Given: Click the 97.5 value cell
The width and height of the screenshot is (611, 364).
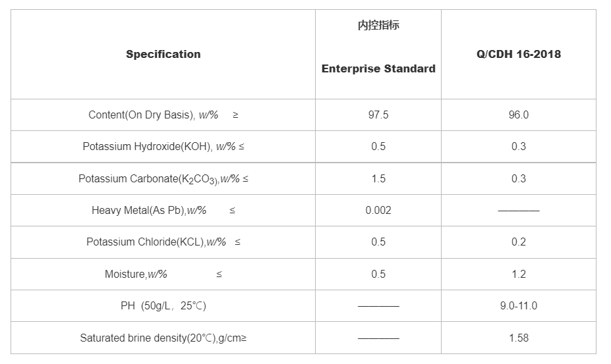Looking at the screenshot, I should (x=378, y=115).
